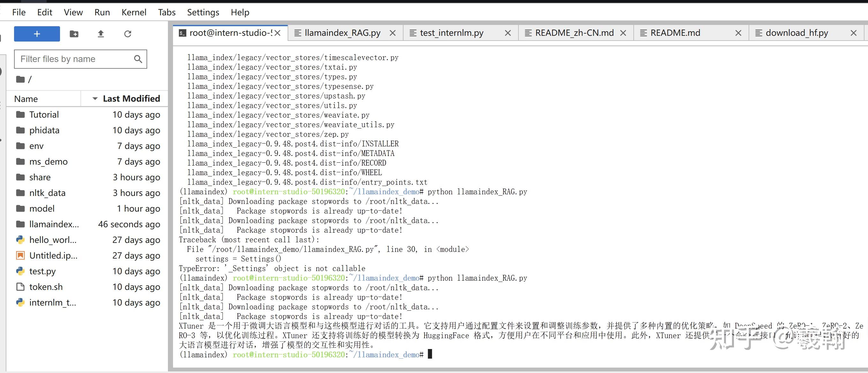Click the Upload Files icon
Screen dimensions: 868x373
pos(101,34)
